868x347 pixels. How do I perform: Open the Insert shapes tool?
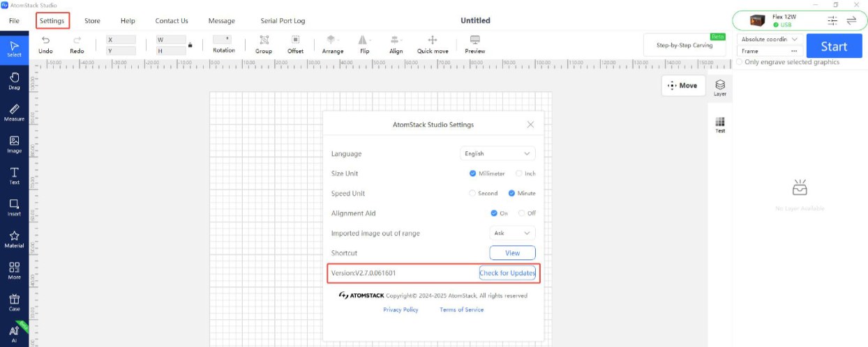tap(14, 207)
